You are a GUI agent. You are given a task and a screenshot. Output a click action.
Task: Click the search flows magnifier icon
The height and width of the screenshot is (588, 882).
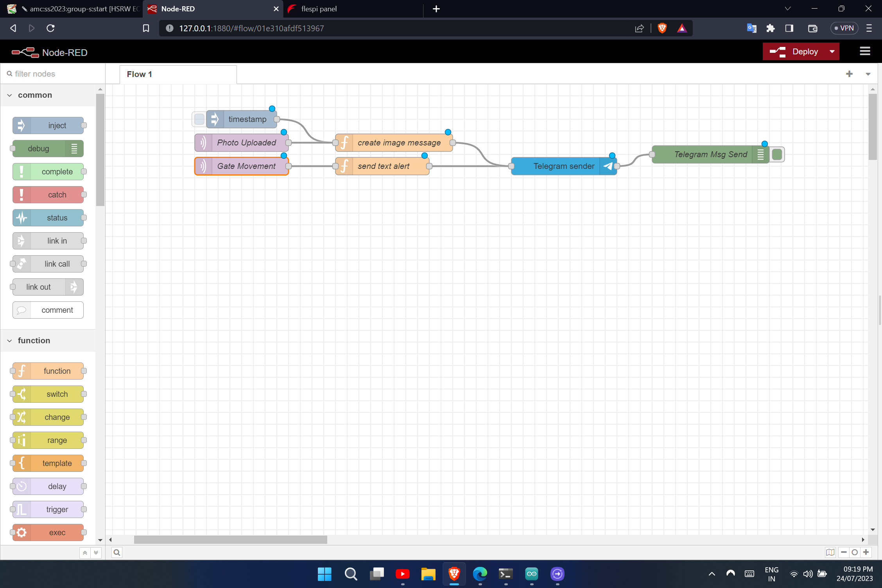[117, 552]
